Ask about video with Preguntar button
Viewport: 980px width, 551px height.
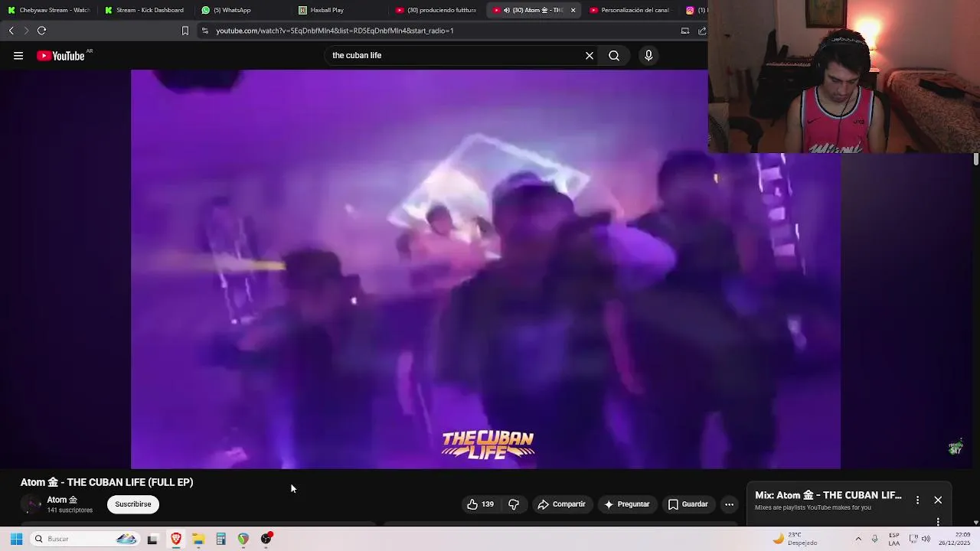point(627,504)
